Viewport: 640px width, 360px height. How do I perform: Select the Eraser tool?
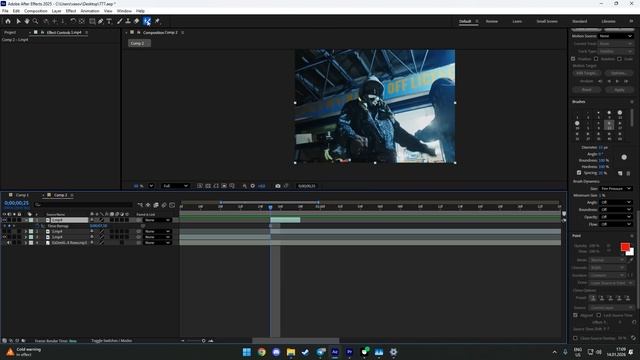(136, 21)
